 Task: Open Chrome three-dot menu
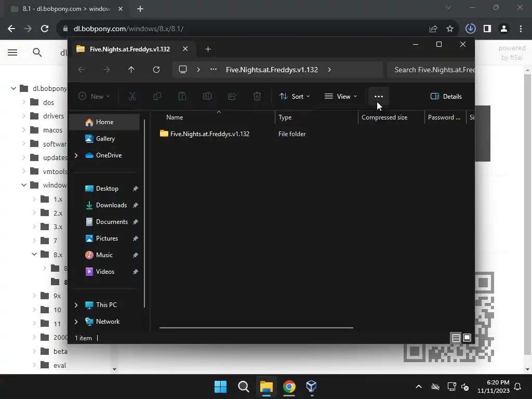pos(521,29)
